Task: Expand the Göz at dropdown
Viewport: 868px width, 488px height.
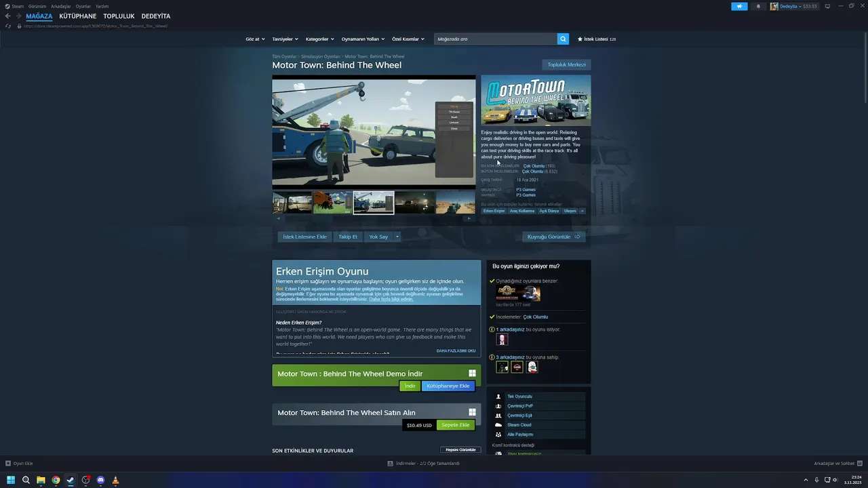Action: (255, 39)
